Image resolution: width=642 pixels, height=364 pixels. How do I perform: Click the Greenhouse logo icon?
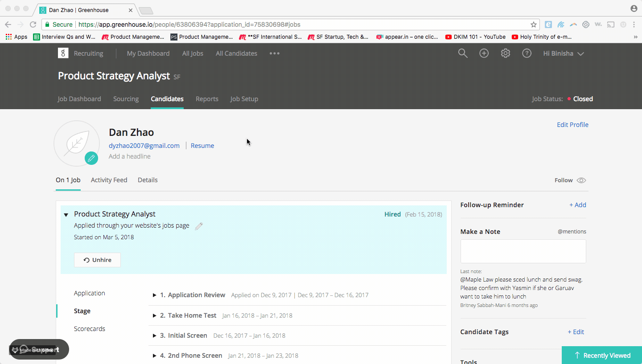click(63, 53)
